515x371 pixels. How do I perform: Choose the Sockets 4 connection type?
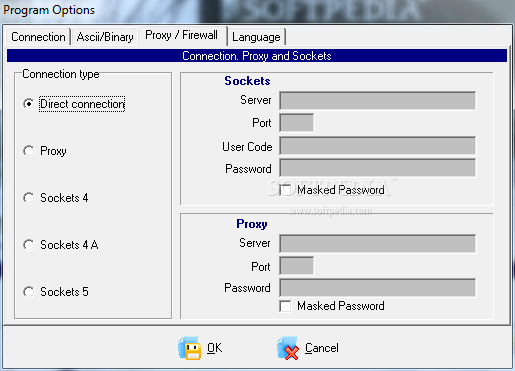[x=29, y=198]
